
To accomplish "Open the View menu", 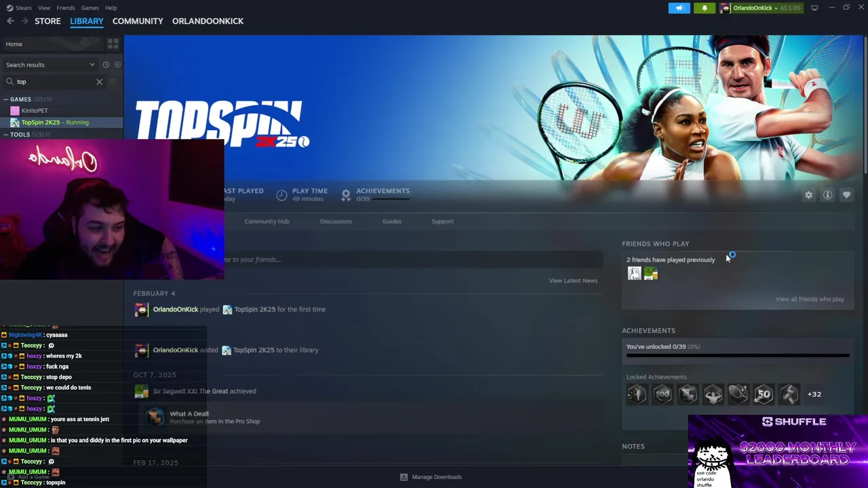I will tap(44, 7).
